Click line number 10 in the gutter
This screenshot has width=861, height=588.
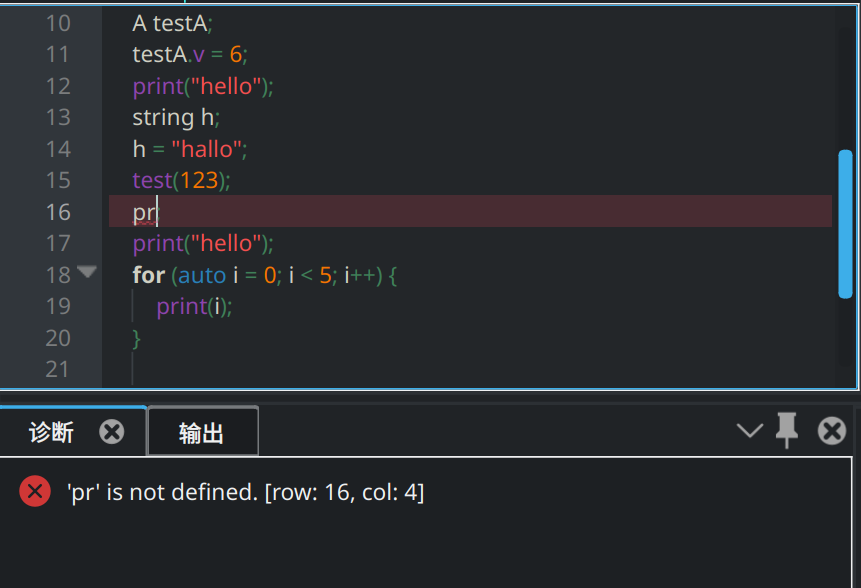58,23
